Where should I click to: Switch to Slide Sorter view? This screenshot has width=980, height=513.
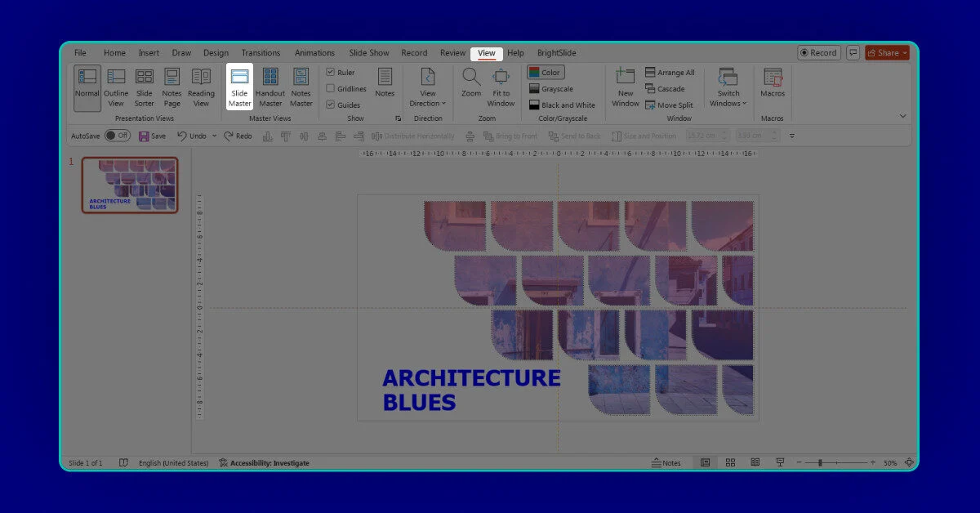click(145, 87)
